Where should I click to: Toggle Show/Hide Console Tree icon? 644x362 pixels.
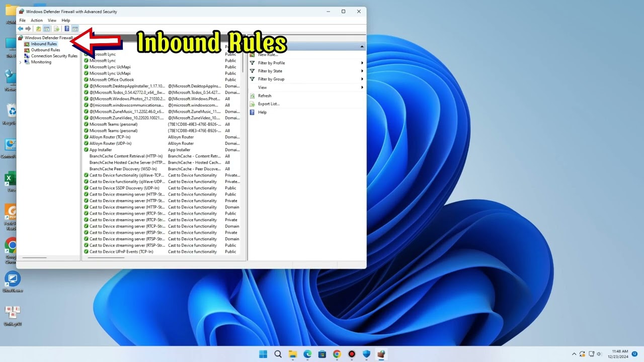point(47,29)
